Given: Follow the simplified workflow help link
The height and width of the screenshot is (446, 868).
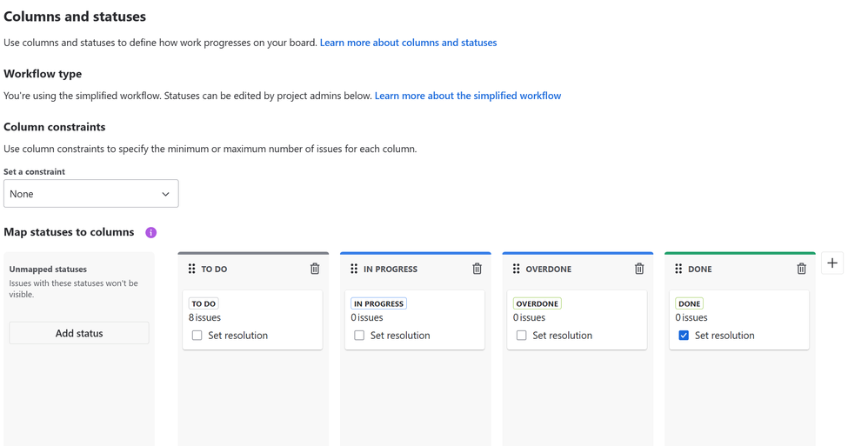Looking at the screenshot, I should (467, 96).
